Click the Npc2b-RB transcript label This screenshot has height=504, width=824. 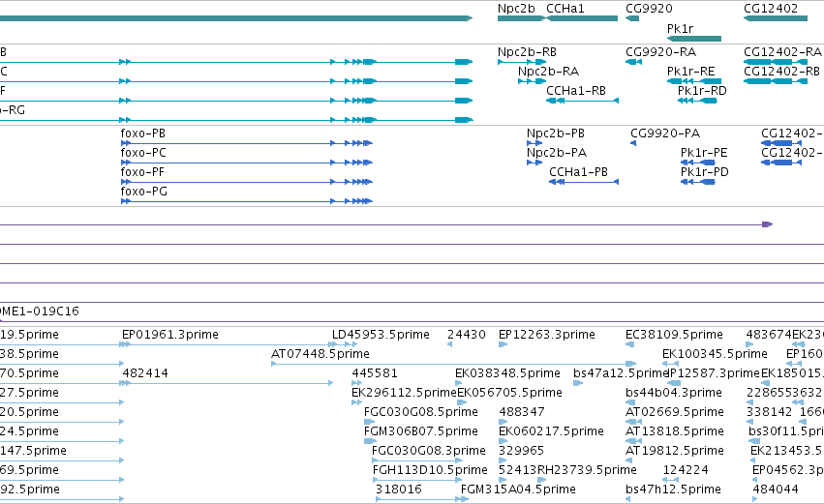527,52
